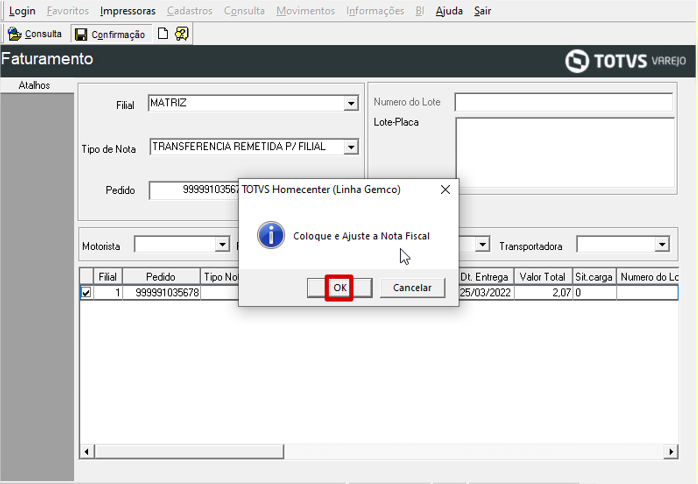Click the blue information icon in dialog

(271, 235)
